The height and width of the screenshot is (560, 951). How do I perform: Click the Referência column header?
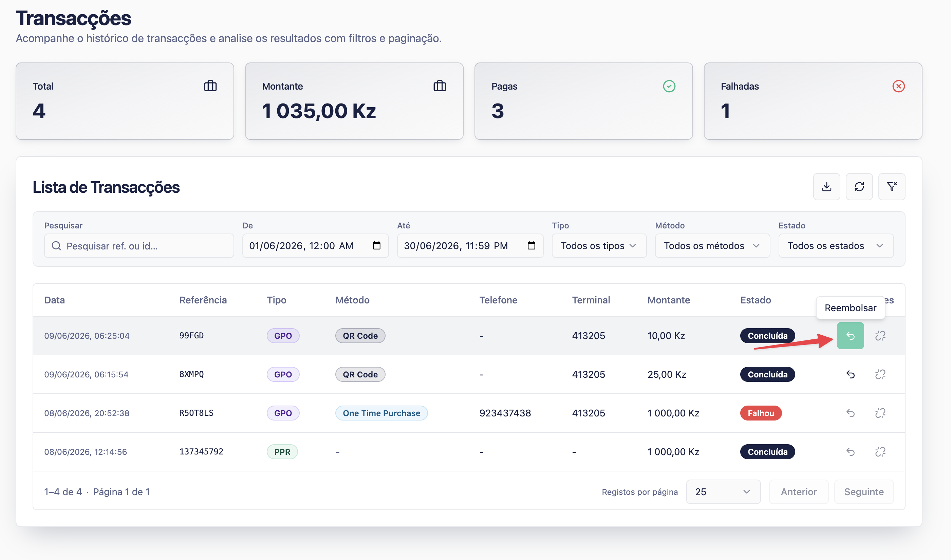tap(203, 300)
